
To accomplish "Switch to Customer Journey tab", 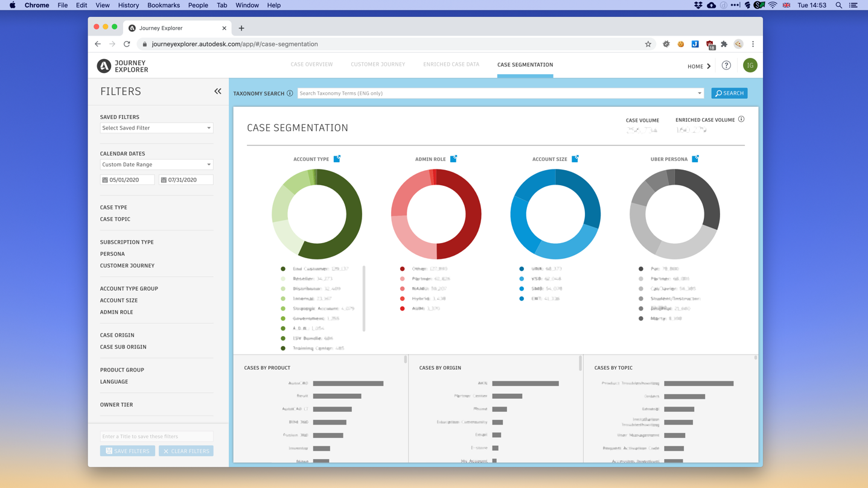I will click(378, 65).
